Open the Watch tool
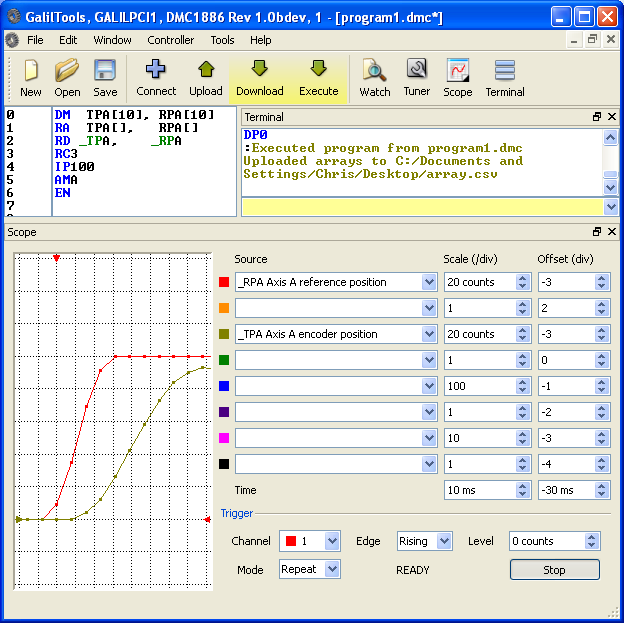This screenshot has width=624, height=623. [x=375, y=78]
